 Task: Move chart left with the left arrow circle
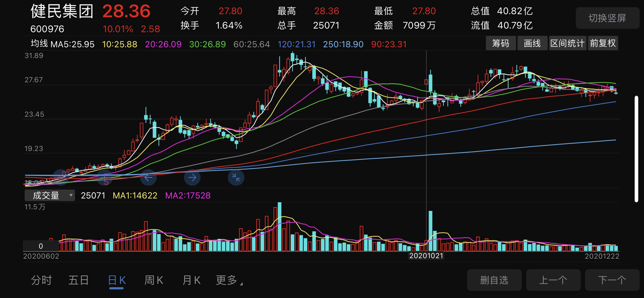click(148, 177)
